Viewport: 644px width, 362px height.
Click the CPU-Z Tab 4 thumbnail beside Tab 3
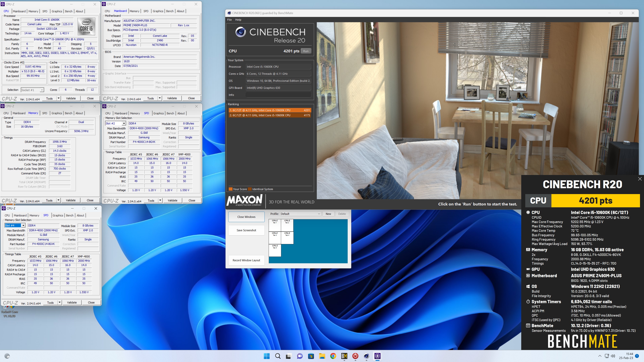click(287, 238)
